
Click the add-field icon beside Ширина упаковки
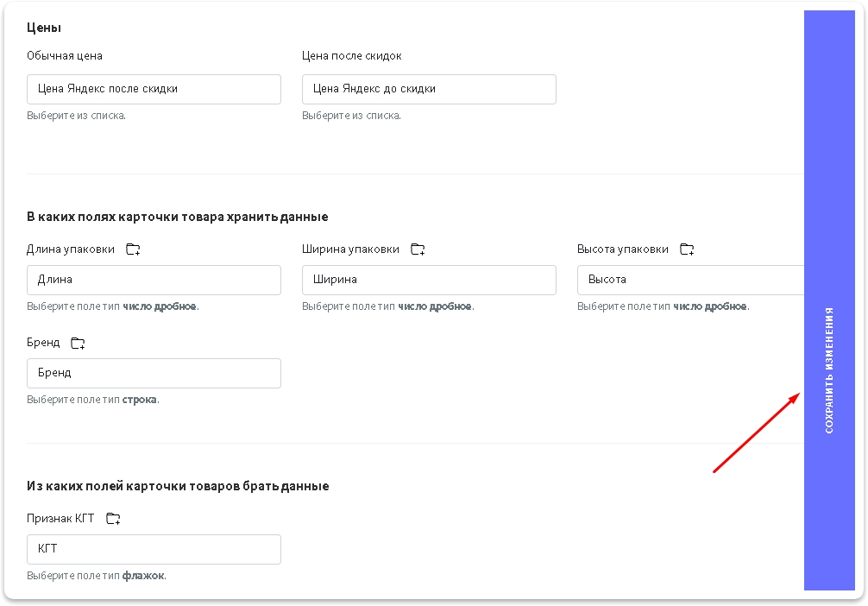(418, 249)
